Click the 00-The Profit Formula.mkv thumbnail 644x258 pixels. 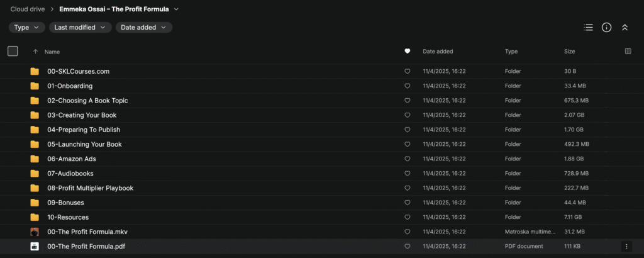click(x=35, y=232)
